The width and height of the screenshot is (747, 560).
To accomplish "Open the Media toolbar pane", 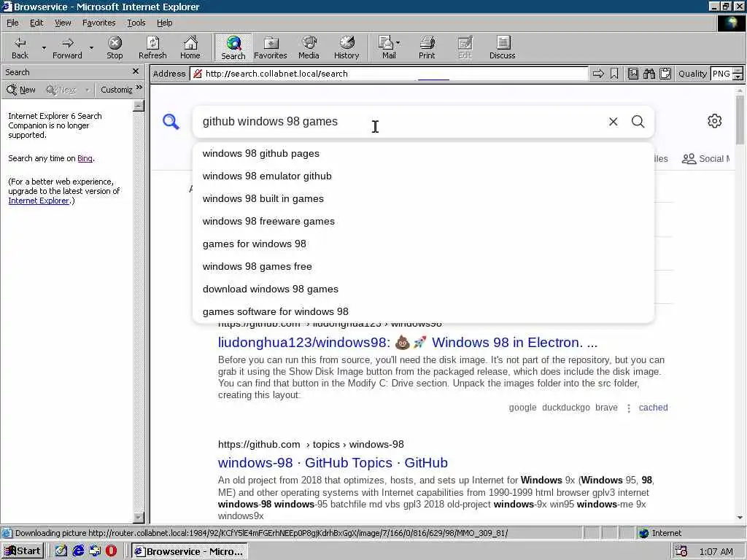I will (x=309, y=47).
